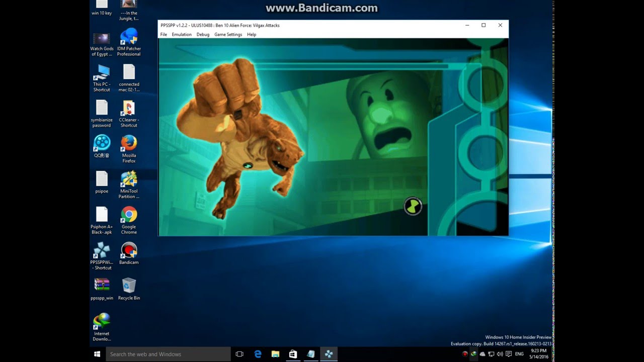Click the Internet Download Manager tray icon
The height and width of the screenshot is (362, 644).
[474, 354]
